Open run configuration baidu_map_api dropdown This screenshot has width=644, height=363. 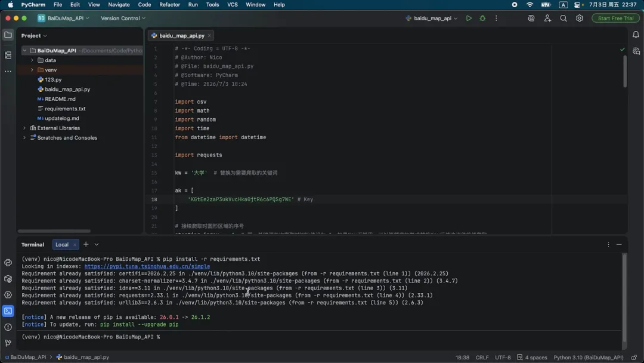(431, 19)
